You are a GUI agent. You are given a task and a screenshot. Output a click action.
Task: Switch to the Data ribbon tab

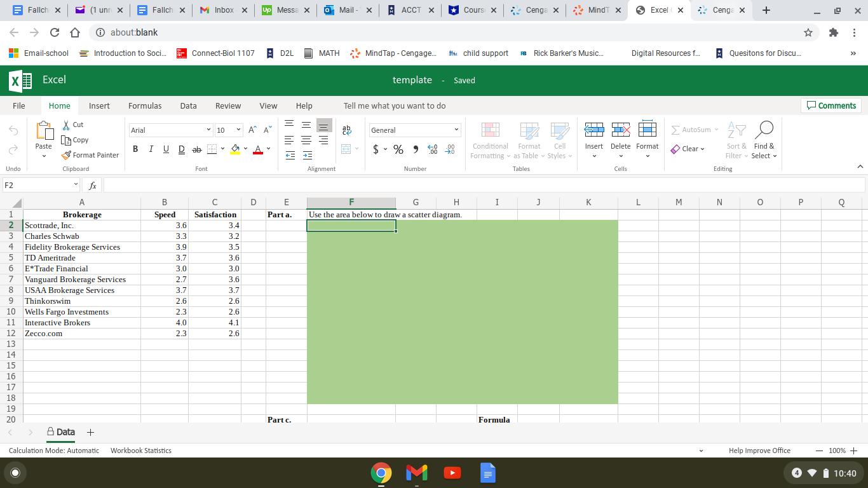(x=188, y=105)
